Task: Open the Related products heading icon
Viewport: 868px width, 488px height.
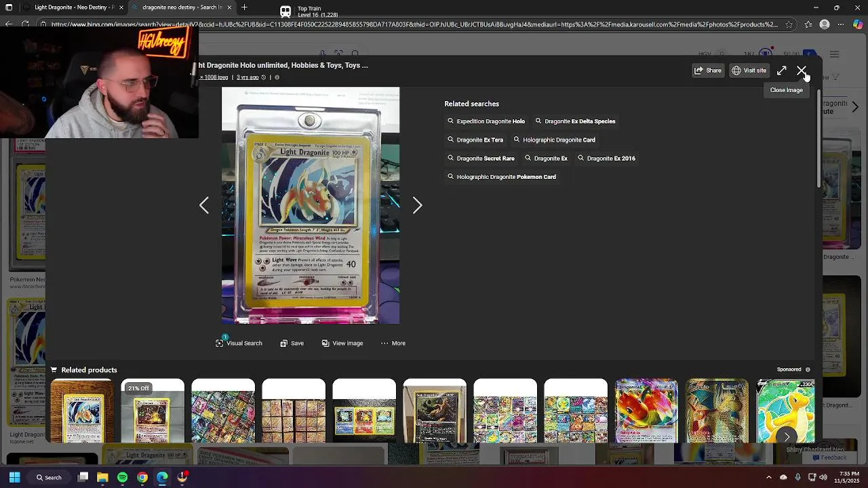Action: [54, 369]
